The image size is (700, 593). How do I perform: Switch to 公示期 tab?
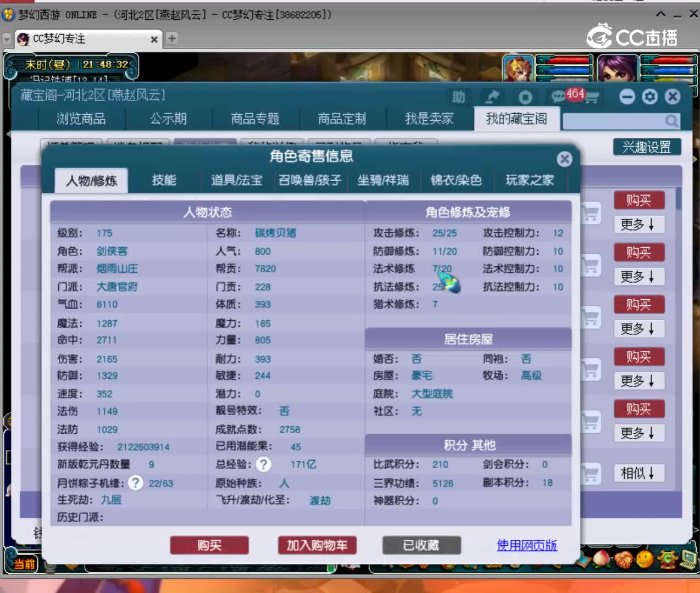click(x=169, y=119)
